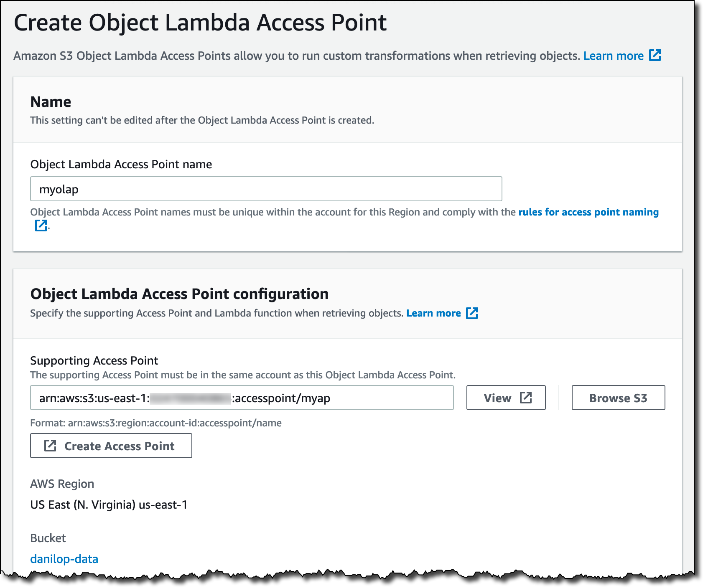Open the external link icon beside top Learn more
The width and height of the screenshot is (703, 588).
(x=655, y=55)
